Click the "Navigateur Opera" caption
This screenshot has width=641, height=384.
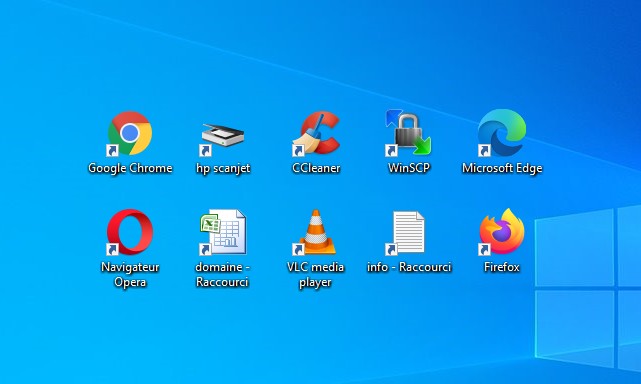(x=130, y=274)
